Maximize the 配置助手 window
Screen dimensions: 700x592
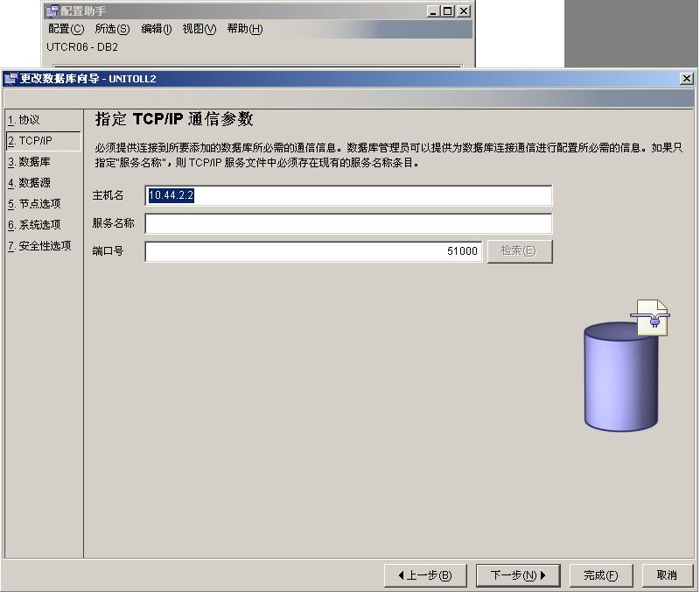click(448, 11)
